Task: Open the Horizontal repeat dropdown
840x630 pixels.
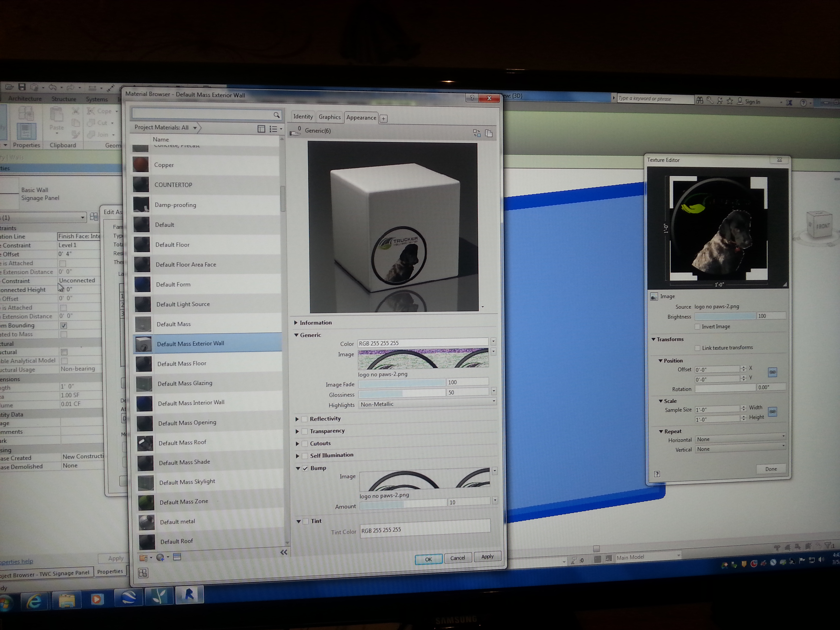Action: click(740, 439)
